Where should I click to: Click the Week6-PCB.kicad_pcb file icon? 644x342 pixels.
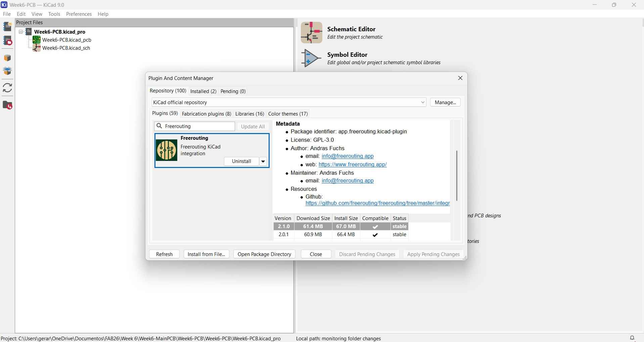pos(37,40)
